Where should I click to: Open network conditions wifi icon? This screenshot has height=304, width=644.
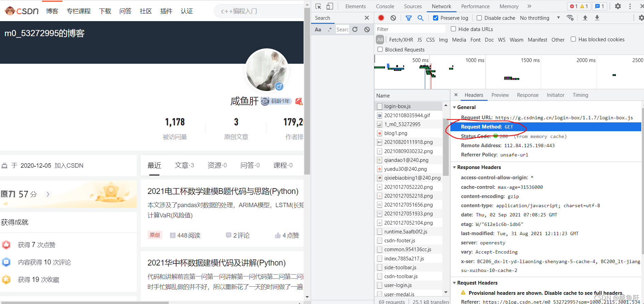pos(570,18)
